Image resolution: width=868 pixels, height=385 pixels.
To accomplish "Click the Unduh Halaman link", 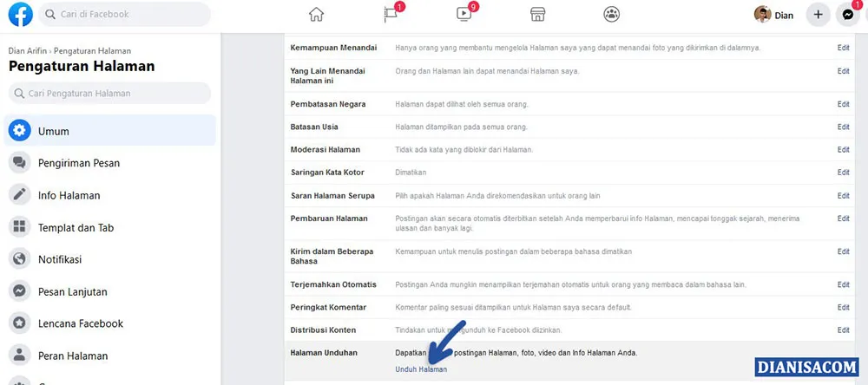I will pyautogui.click(x=421, y=369).
